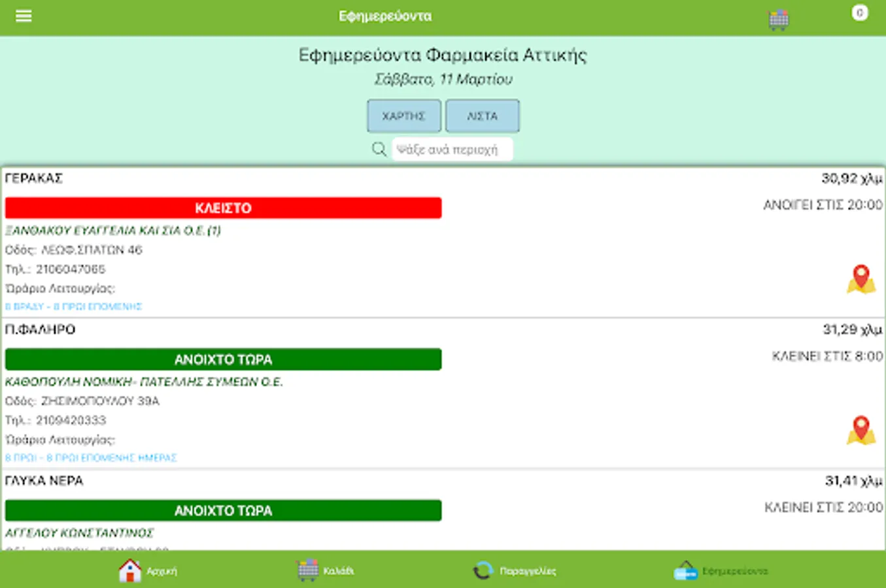Tap the cart count badge
886x588 pixels.
[860, 12]
